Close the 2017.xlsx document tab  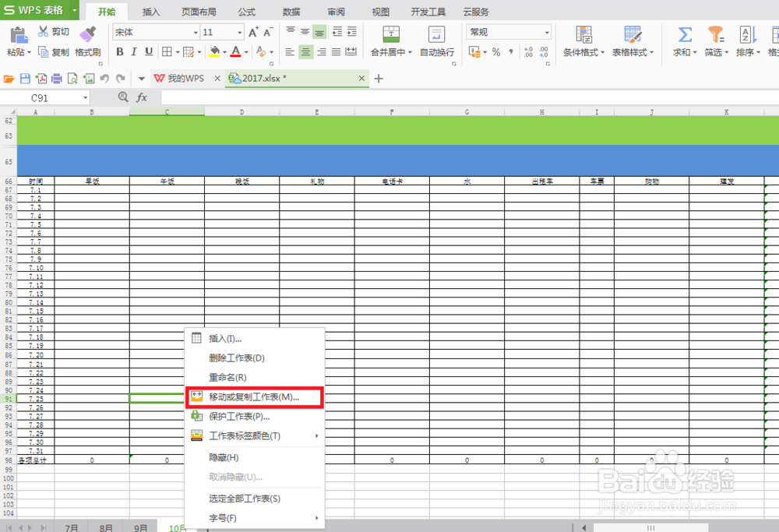pyautogui.click(x=361, y=79)
